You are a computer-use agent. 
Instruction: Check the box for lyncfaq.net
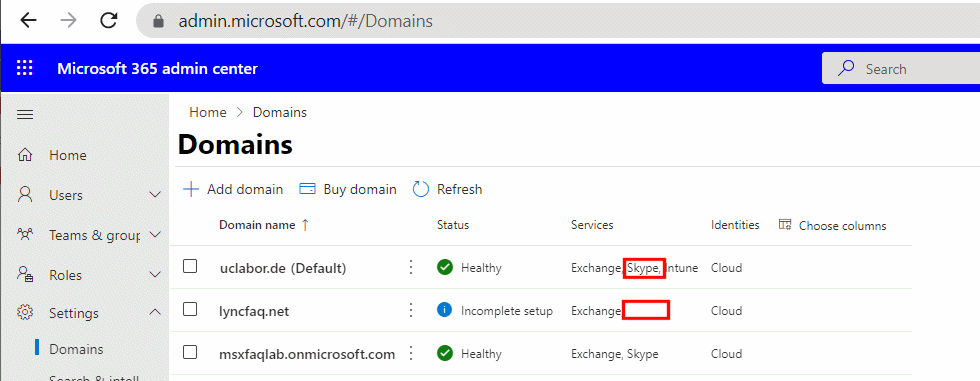[190, 309]
